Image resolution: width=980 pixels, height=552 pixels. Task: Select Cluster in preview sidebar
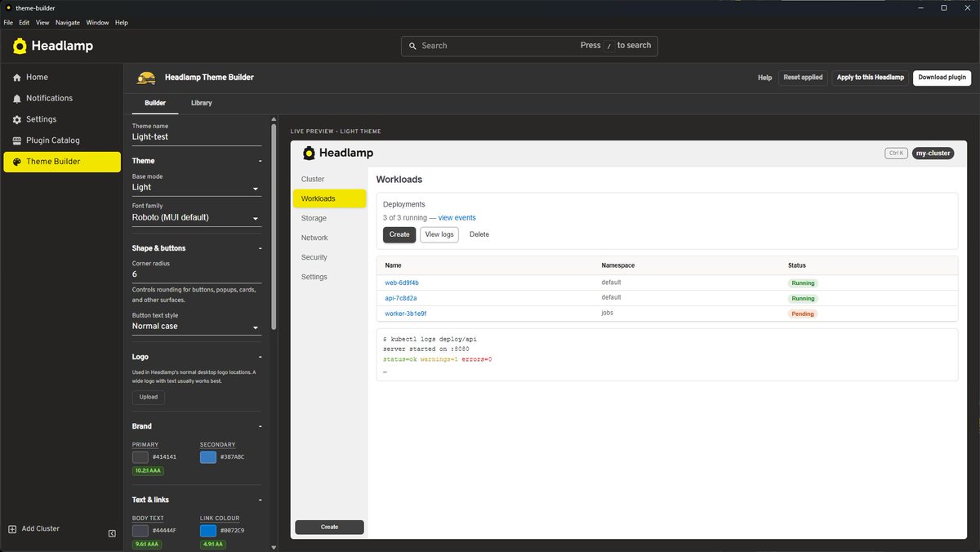coord(330,179)
